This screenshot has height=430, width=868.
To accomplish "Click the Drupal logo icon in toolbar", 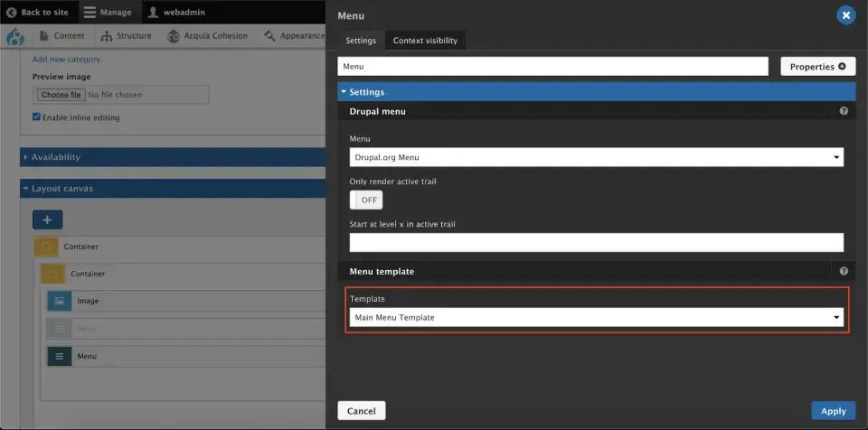I will [x=15, y=36].
